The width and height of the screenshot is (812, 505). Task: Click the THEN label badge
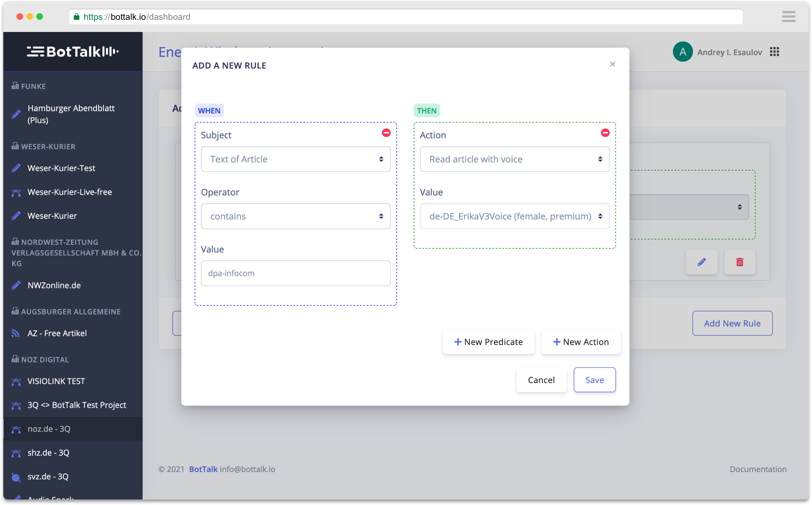[x=427, y=110]
